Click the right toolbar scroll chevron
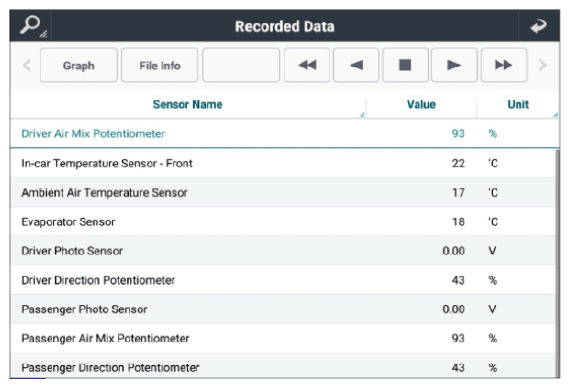The height and width of the screenshot is (388, 570). 542,65
